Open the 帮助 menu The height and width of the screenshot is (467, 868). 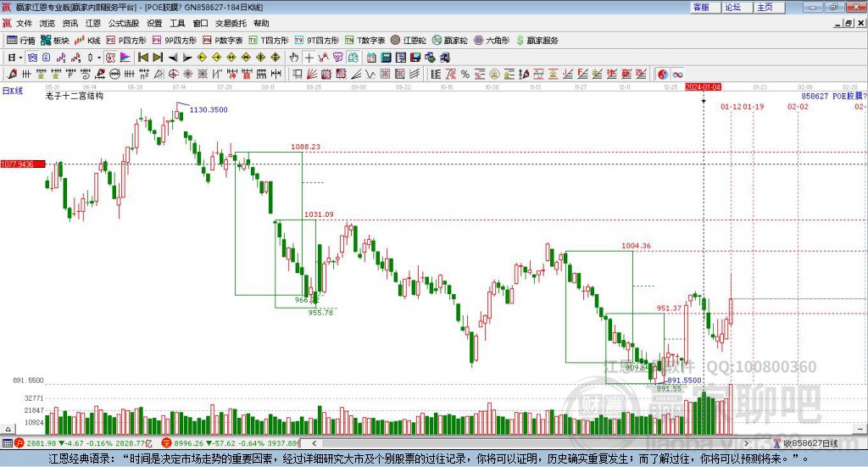(261, 23)
